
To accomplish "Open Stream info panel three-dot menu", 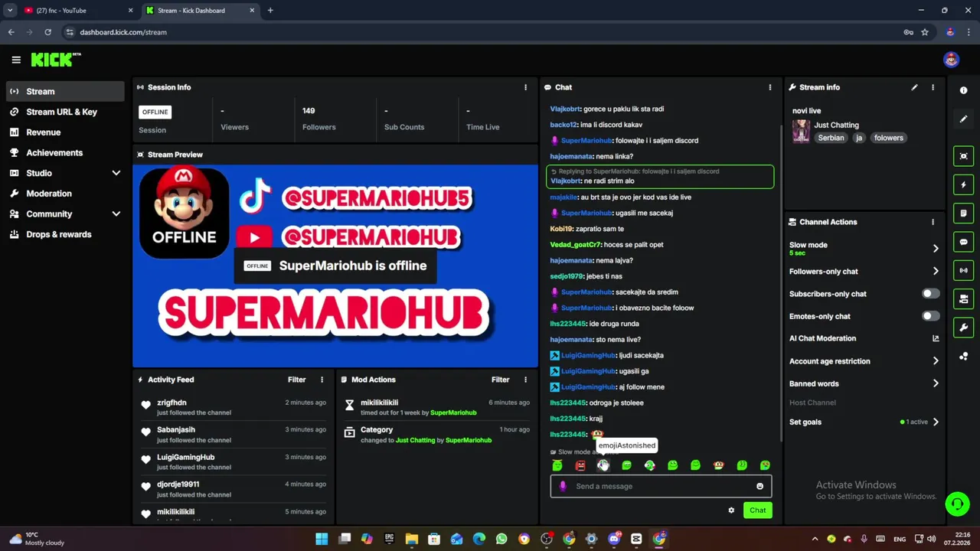I will click(933, 87).
